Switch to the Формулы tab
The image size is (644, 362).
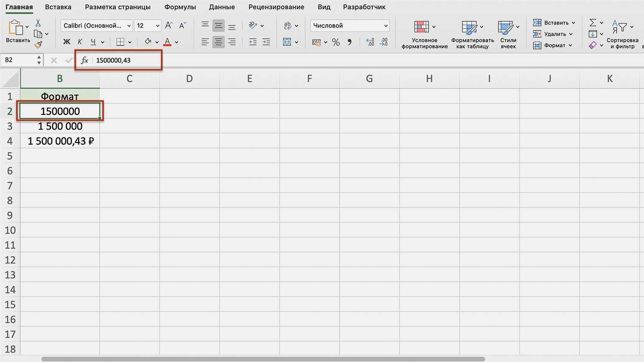pos(180,7)
